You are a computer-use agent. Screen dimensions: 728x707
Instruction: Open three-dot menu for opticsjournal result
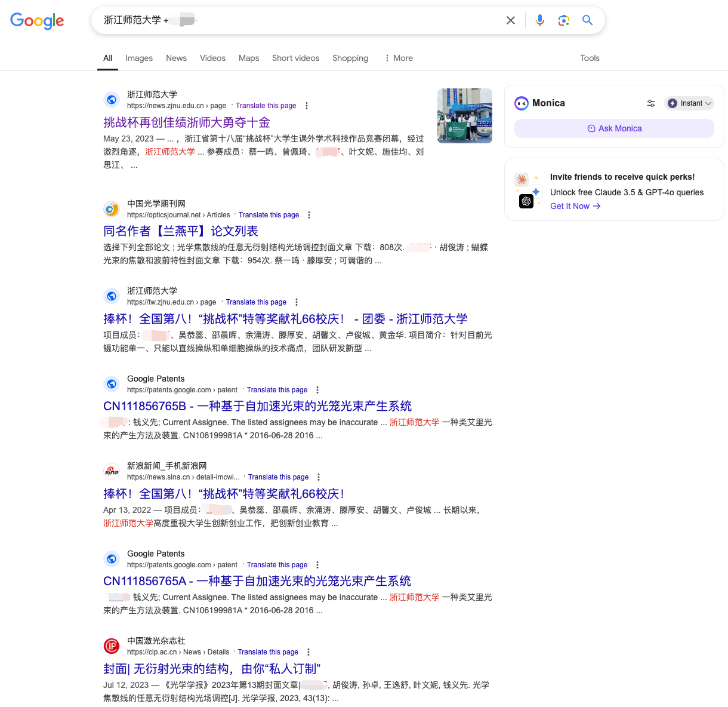309,215
